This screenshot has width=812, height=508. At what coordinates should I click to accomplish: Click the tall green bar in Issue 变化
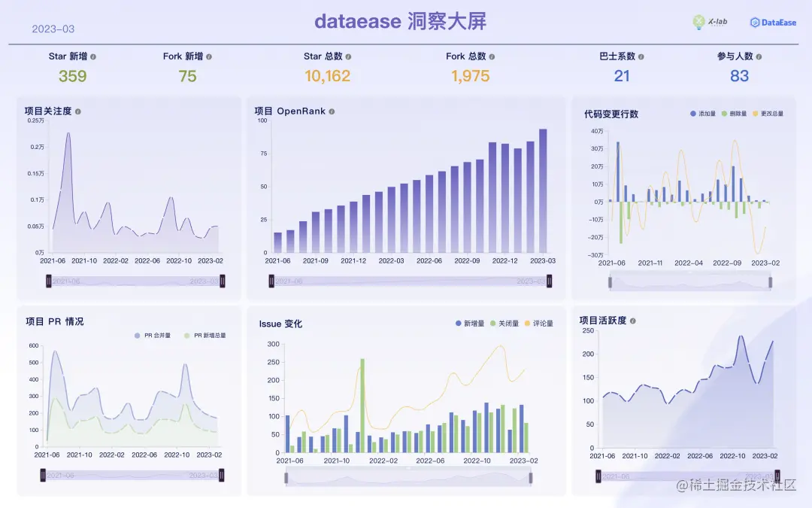(362, 406)
